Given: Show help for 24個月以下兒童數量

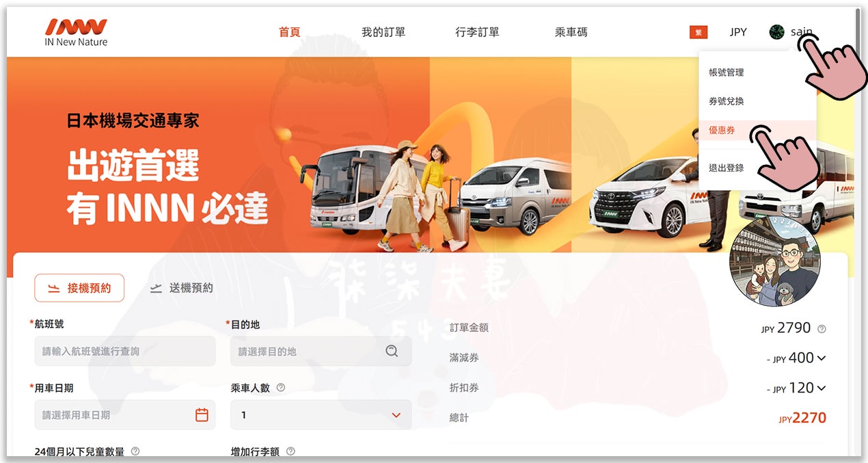Looking at the screenshot, I should (135, 451).
